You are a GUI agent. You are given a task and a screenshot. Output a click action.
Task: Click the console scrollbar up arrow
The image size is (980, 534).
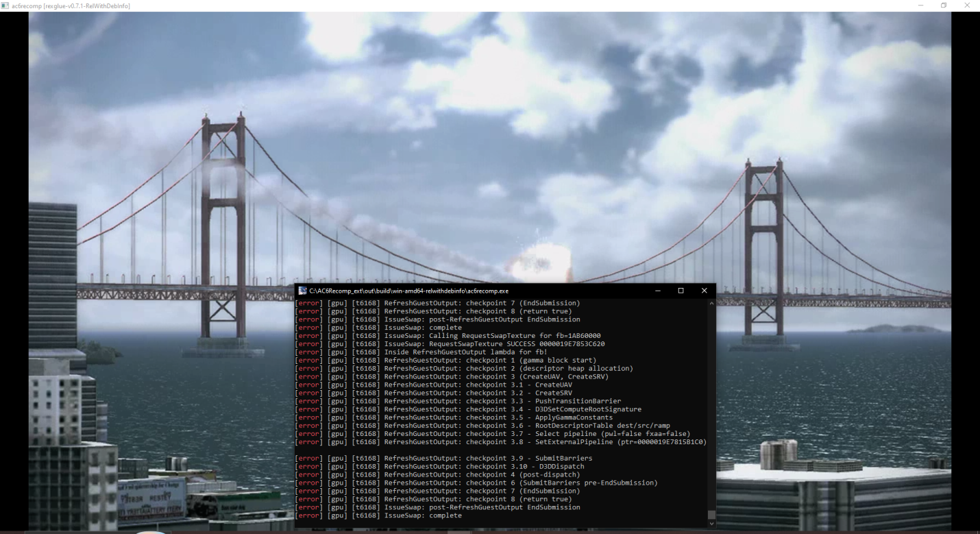click(711, 302)
